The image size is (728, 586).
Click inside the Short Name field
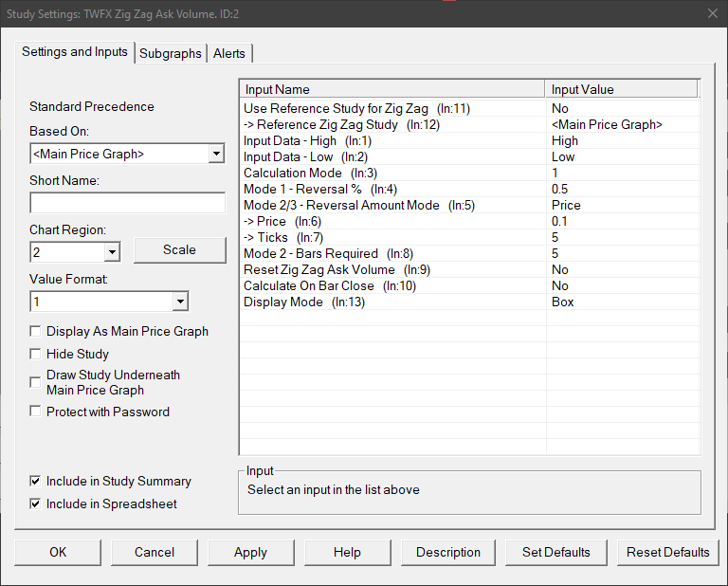(127, 203)
